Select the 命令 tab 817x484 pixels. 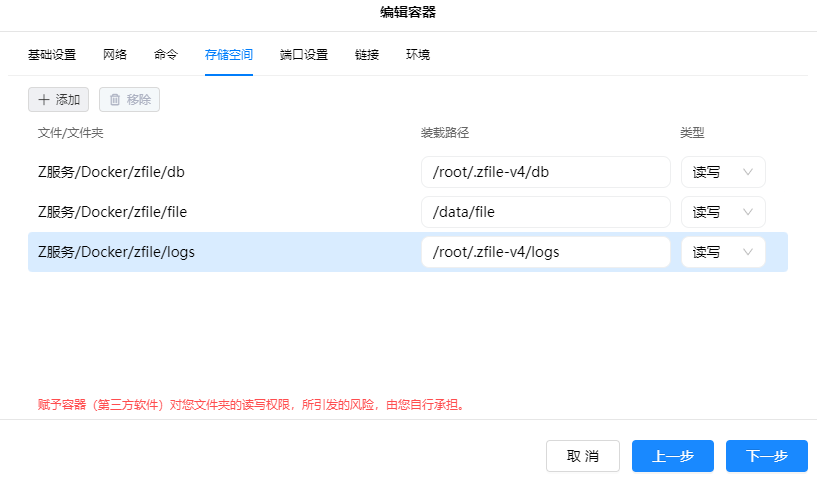[x=166, y=55]
